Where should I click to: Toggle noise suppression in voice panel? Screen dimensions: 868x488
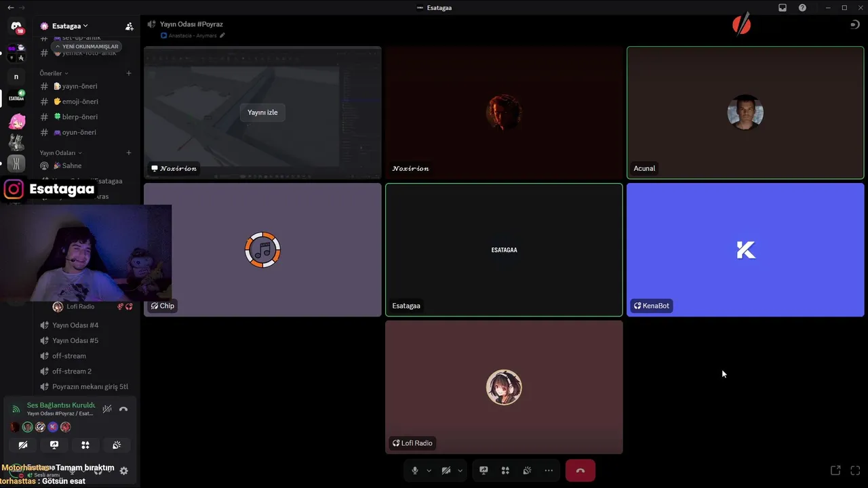click(107, 409)
